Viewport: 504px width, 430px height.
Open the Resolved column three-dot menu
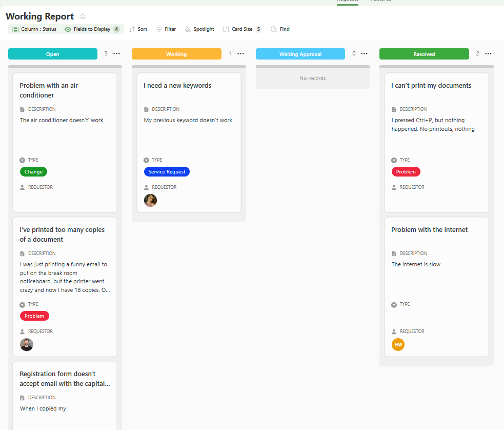[488, 54]
